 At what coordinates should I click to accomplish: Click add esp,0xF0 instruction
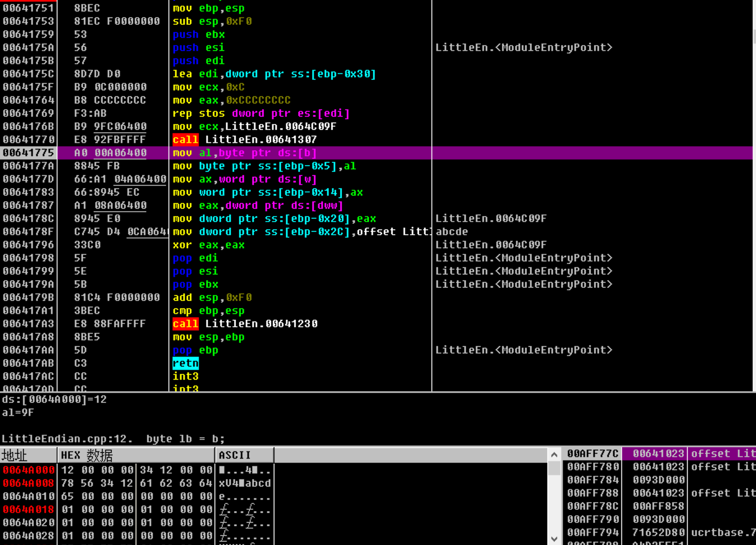coord(212,298)
